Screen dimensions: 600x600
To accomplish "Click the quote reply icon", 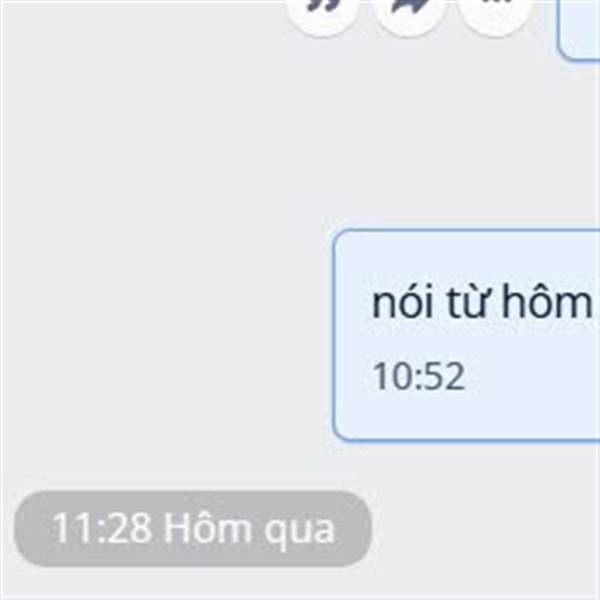I will [x=322, y=11].
